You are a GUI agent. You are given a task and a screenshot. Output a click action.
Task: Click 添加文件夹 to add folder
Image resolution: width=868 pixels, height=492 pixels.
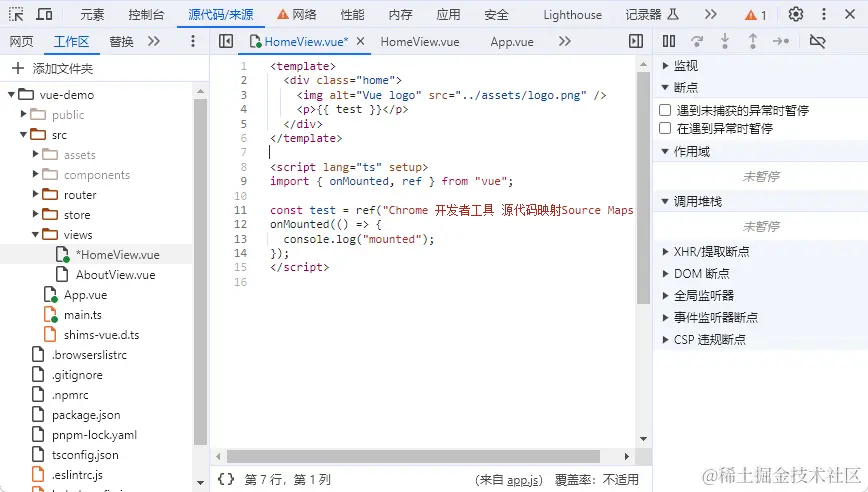tap(63, 69)
